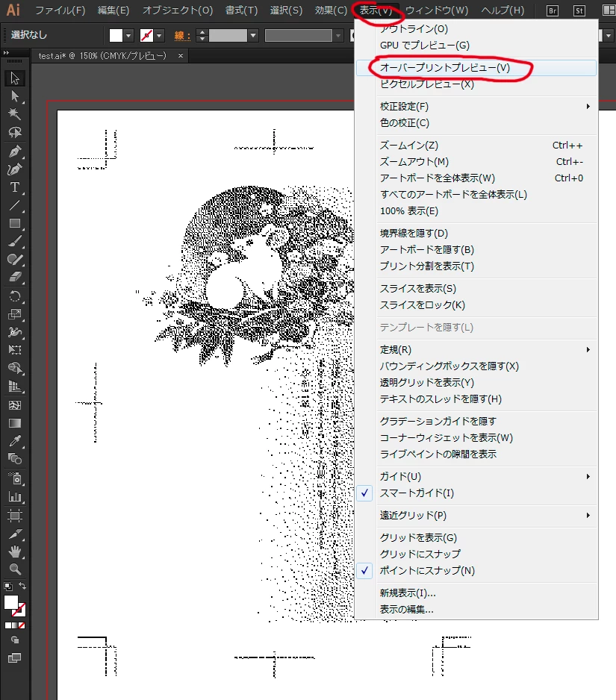Select the Paintbrush tool

(x=15, y=242)
